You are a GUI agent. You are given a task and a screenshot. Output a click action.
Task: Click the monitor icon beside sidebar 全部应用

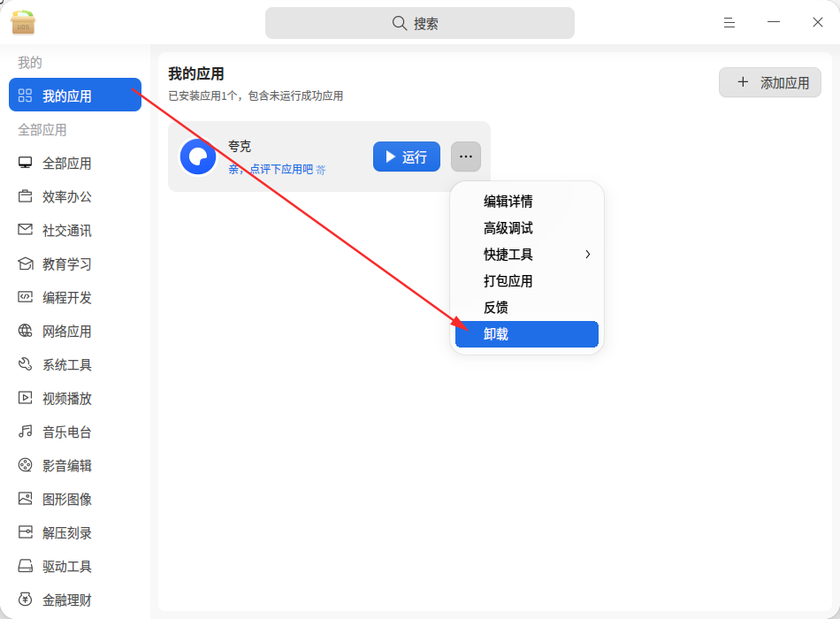point(25,163)
